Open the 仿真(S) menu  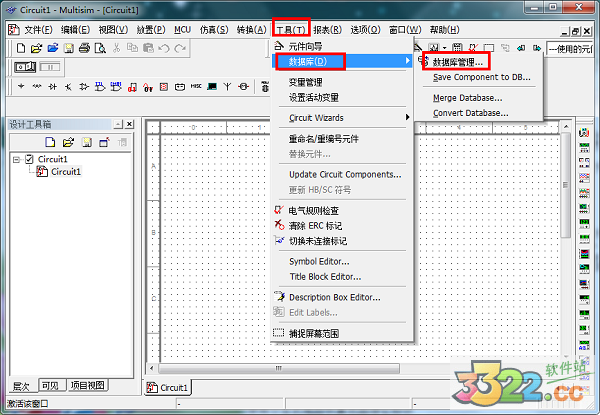(214, 30)
